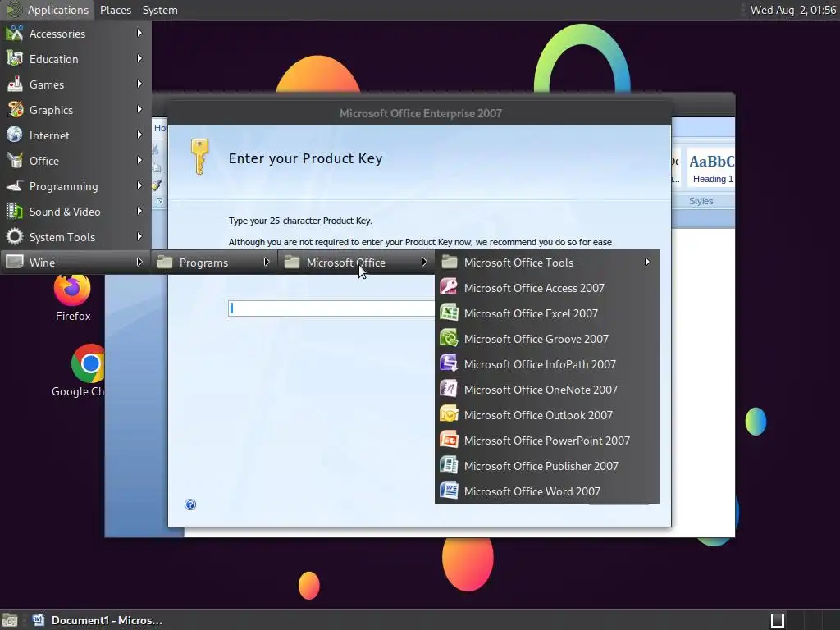The image size is (840, 630).
Task: Open the OneNote 2007 icon
Action: 449,390
